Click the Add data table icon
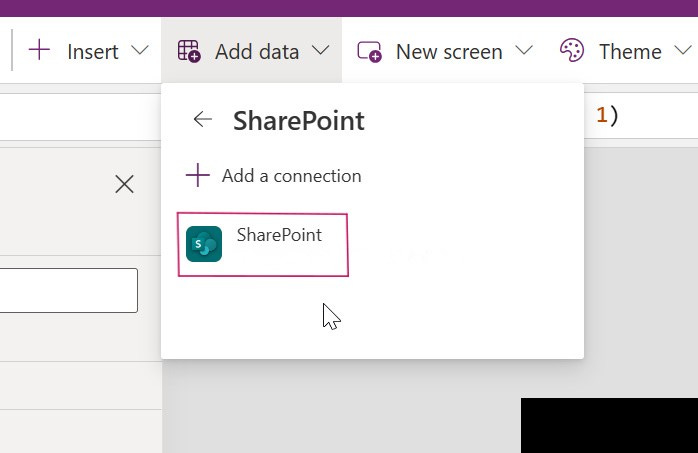 [x=189, y=51]
